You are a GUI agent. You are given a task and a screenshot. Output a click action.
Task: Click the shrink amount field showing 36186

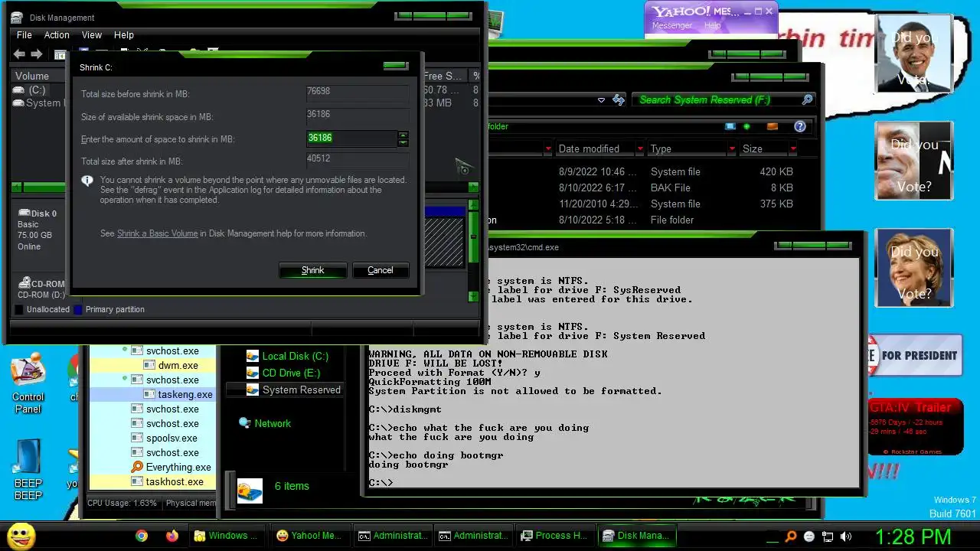351,138
